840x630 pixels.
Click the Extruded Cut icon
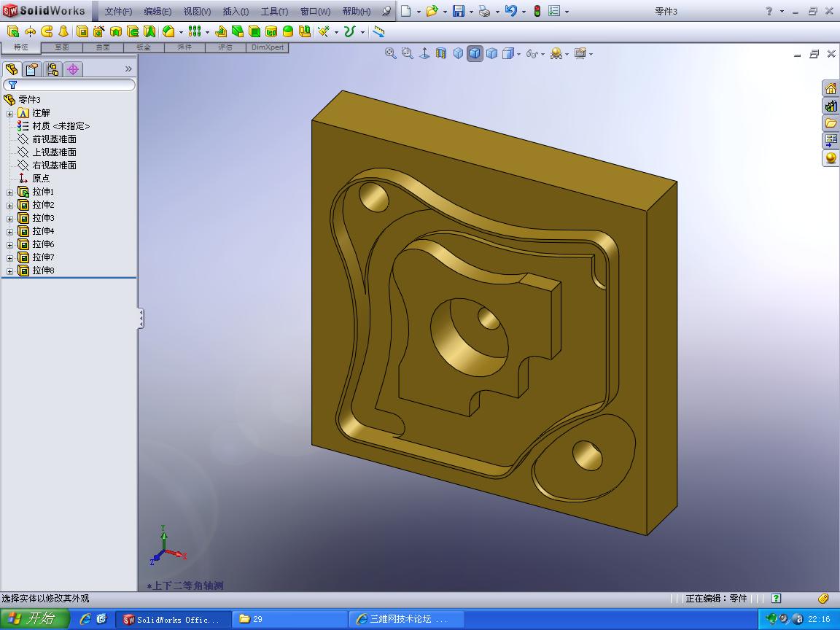82,31
